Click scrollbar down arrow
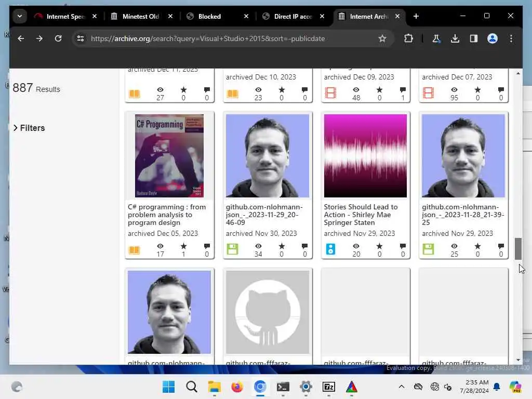Image resolution: width=532 pixels, height=399 pixels. tap(518, 360)
